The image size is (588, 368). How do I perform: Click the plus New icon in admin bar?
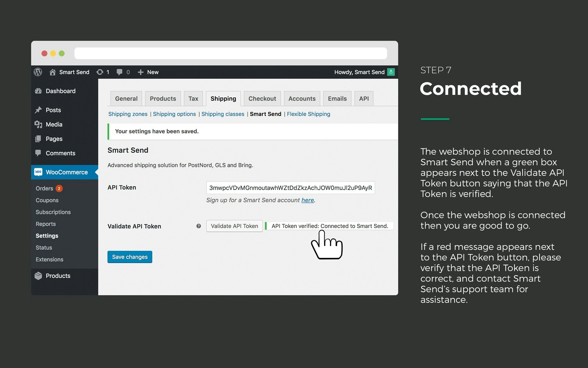coord(140,72)
